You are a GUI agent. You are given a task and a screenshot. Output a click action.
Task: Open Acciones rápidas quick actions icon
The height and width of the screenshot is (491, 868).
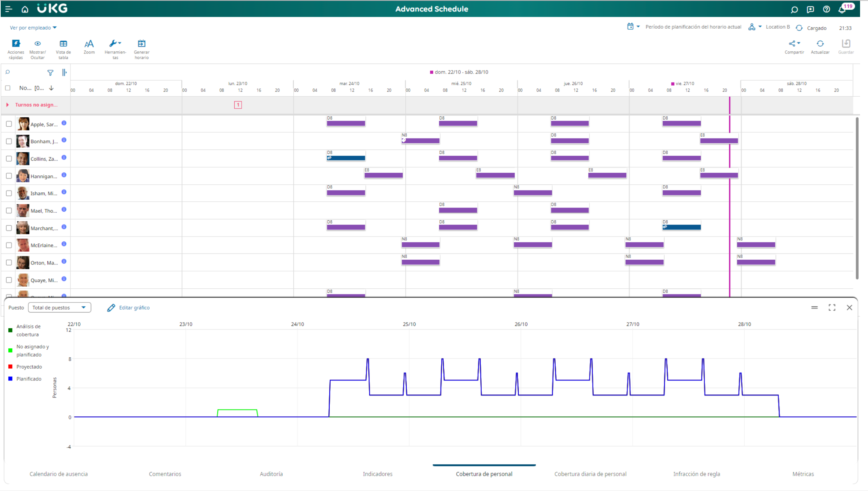click(16, 44)
